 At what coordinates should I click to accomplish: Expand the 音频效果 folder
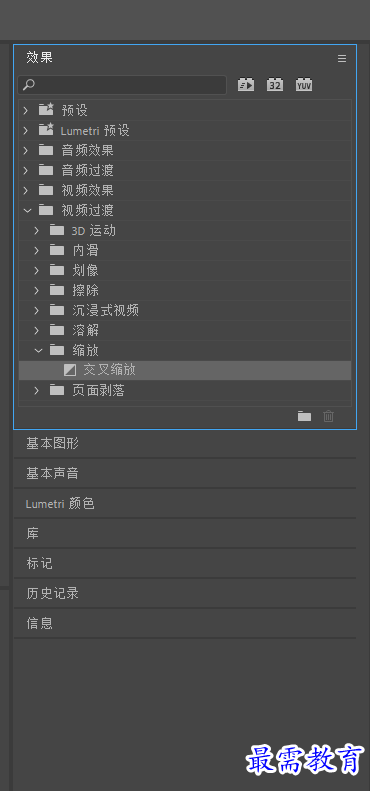[x=26, y=150]
